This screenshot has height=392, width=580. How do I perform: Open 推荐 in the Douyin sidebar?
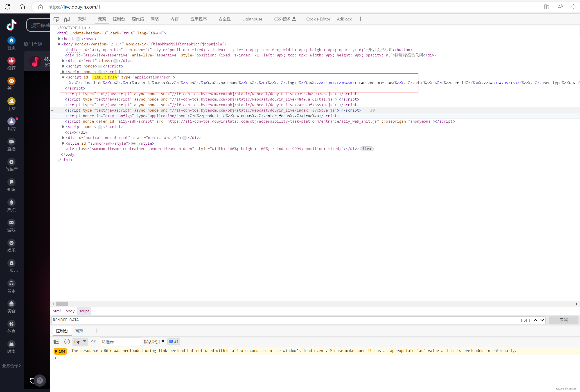point(11,64)
